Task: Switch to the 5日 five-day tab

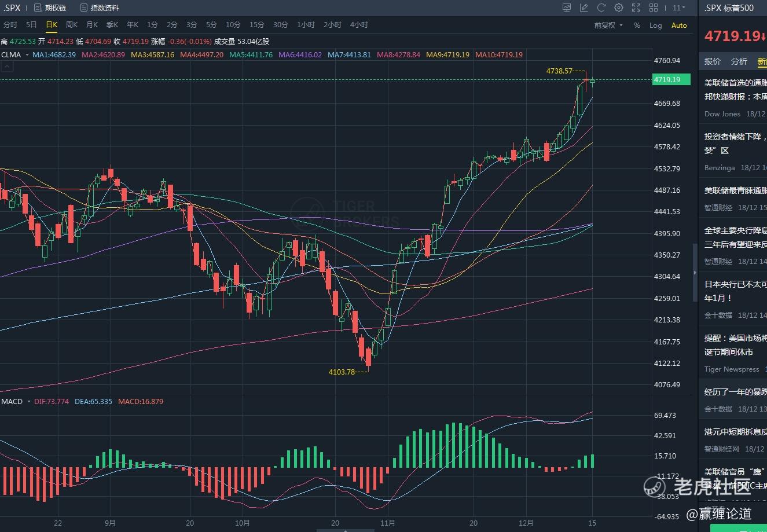Action: [x=31, y=25]
